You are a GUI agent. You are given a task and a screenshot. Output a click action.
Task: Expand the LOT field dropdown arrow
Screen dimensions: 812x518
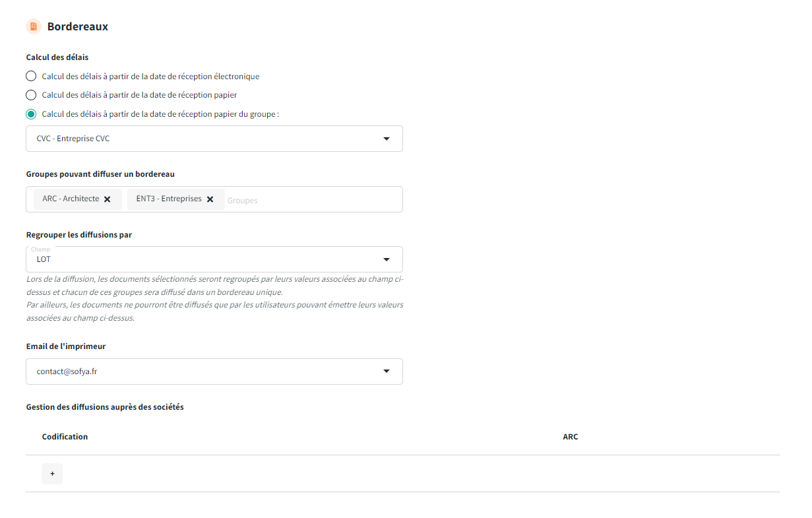pos(387,259)
